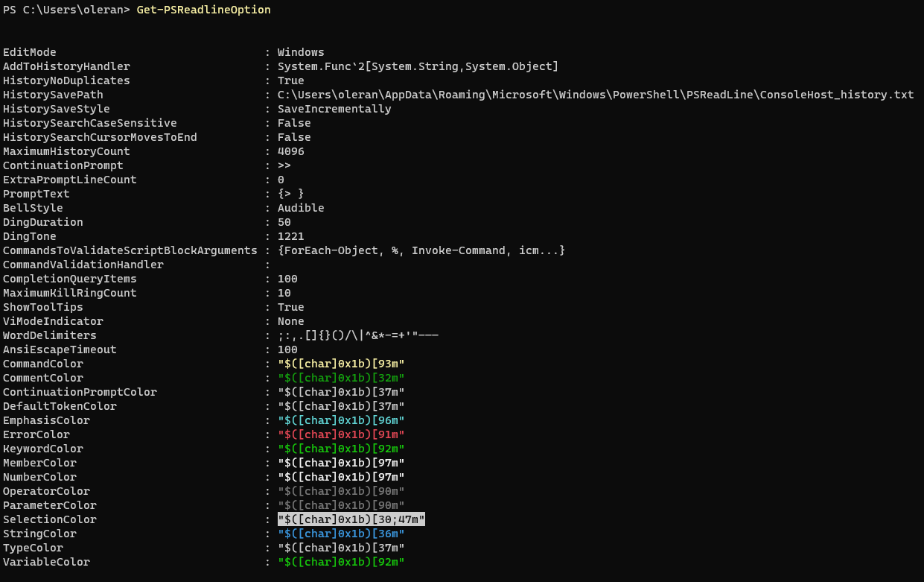Click the PS C:\Users\oleran prompt

tap(66, 10)
